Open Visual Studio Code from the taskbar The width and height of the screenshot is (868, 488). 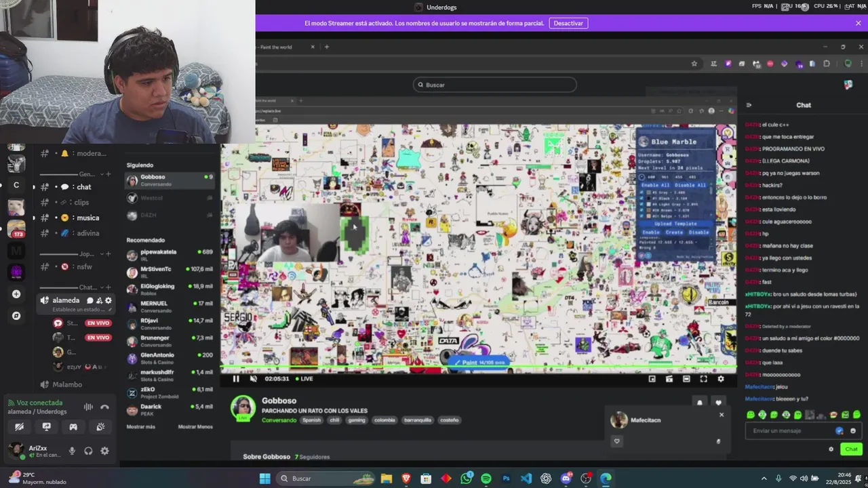[526, 479]
